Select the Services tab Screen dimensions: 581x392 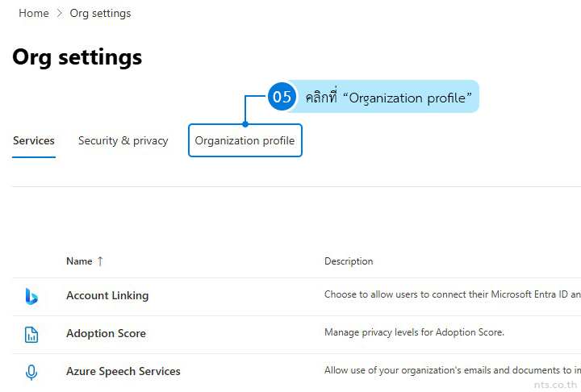[34, 141]
